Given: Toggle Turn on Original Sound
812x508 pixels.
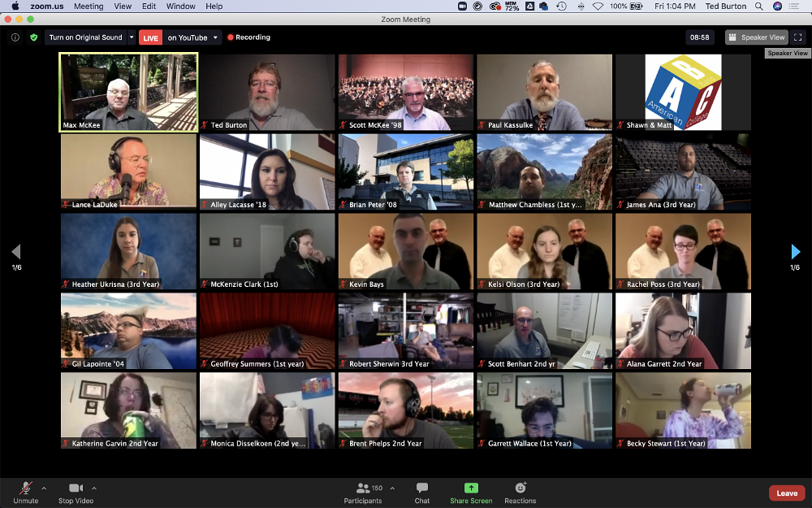Looking at the screenshot, I should [85, 37].
